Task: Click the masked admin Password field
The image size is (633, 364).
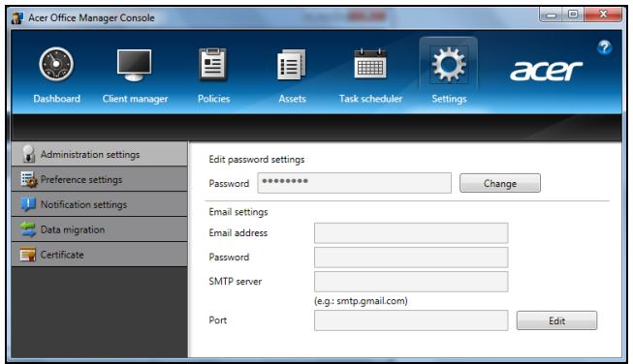Action: pyautogui.click(x=355, y=183)
